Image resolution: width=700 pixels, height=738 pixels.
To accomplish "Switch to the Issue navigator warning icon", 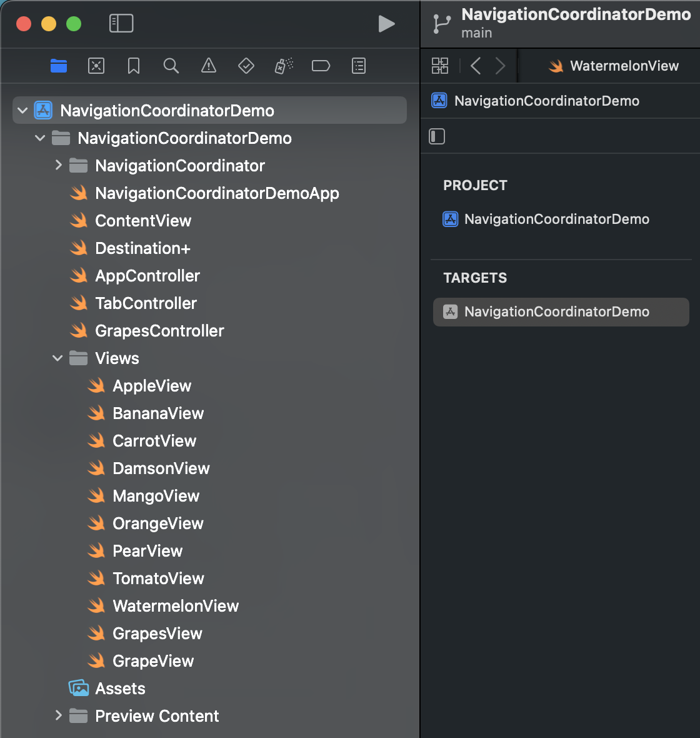I will [209, 66].
